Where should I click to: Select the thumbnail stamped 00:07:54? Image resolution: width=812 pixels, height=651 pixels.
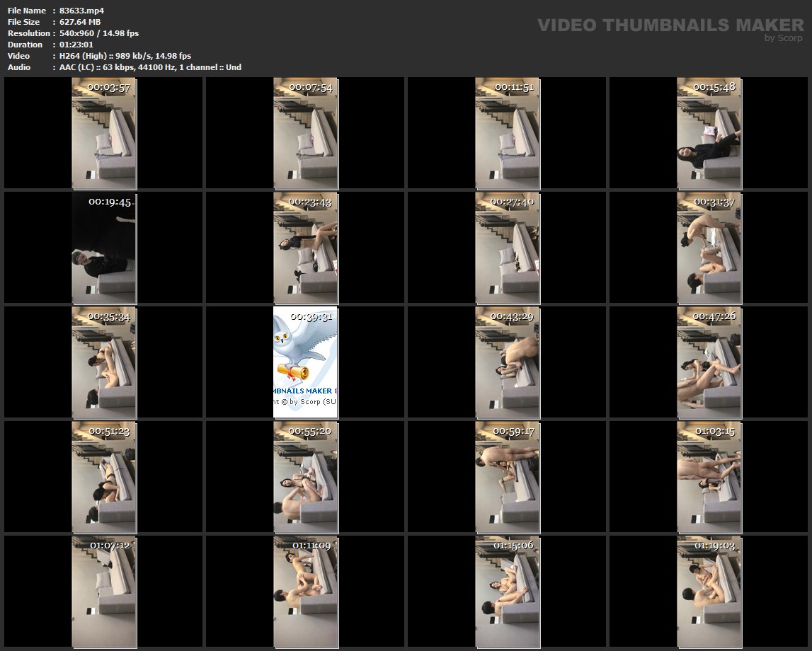(305, 134)
